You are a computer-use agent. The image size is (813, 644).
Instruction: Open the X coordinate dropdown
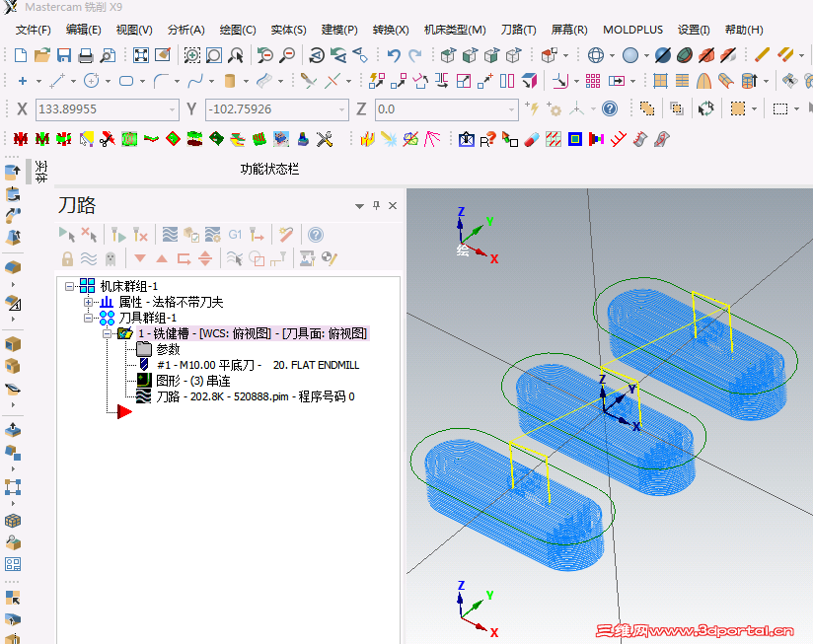pyautogui.click(x=172, y=109)
